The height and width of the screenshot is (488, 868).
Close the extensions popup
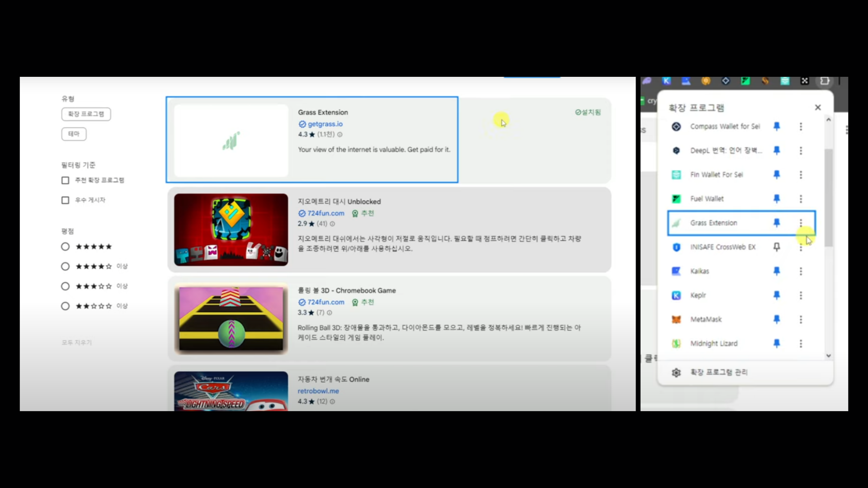[818, 108]
